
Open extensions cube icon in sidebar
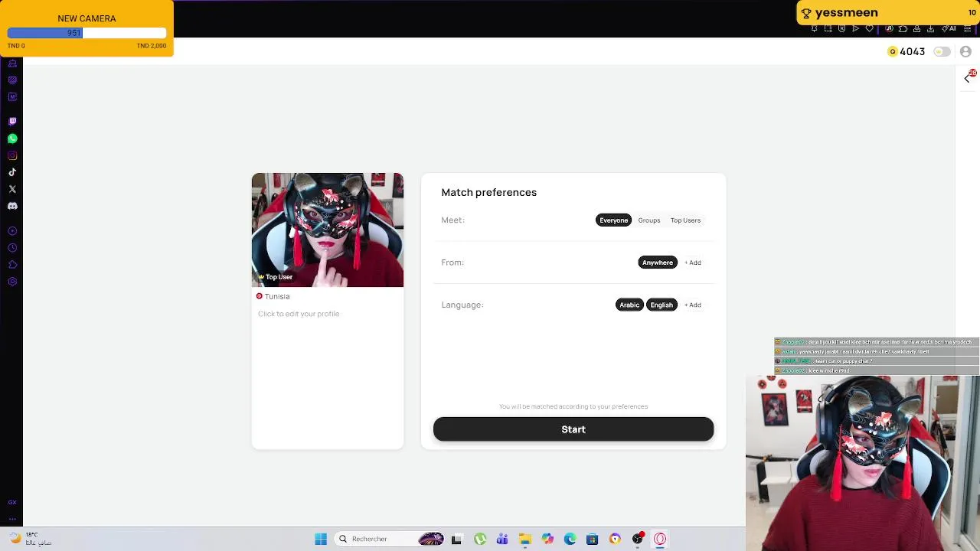[x=12, y=265]
